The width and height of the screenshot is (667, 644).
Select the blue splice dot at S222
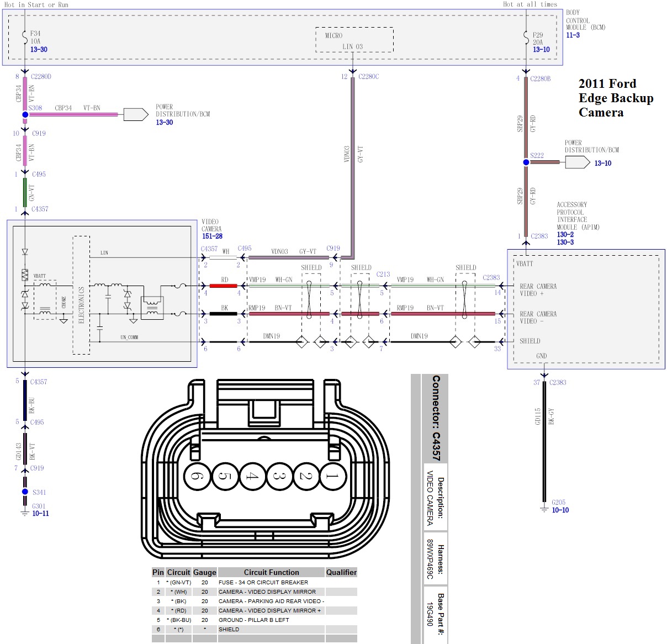point(526,162)
